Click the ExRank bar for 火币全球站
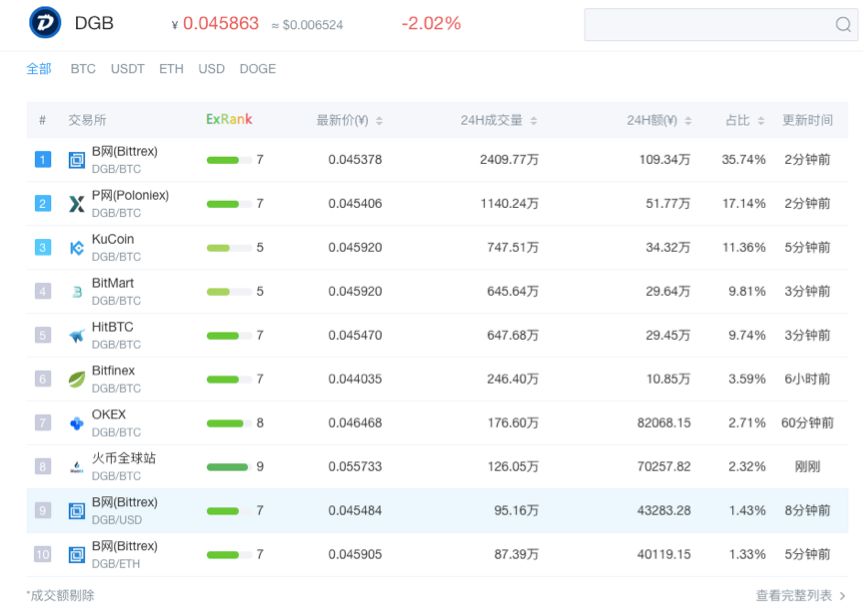 pos(227,467)
